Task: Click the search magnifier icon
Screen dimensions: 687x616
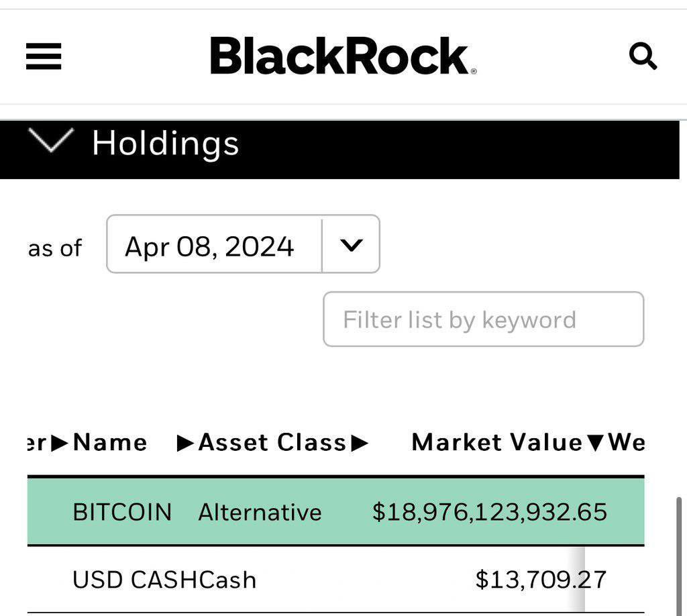Action: coord(643,56)
